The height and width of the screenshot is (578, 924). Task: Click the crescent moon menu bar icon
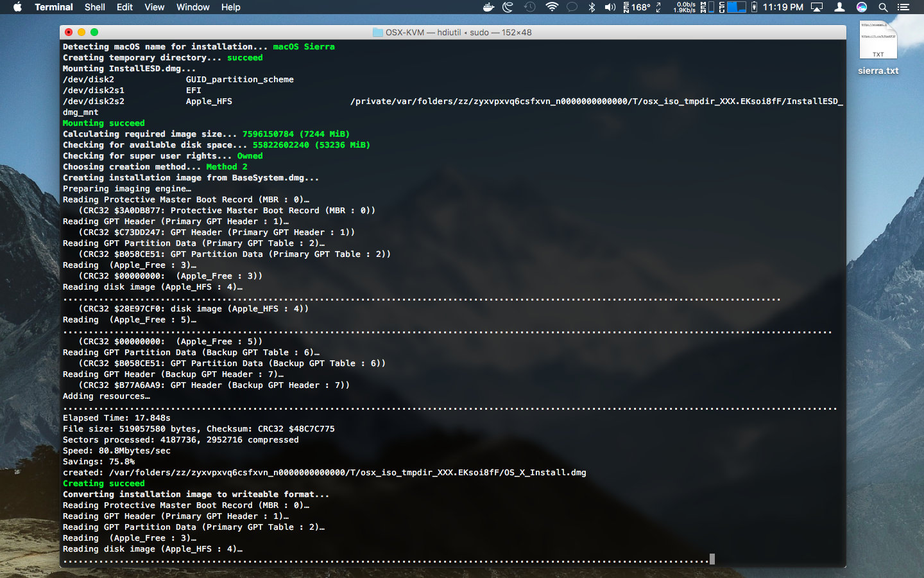click(508, 7)
